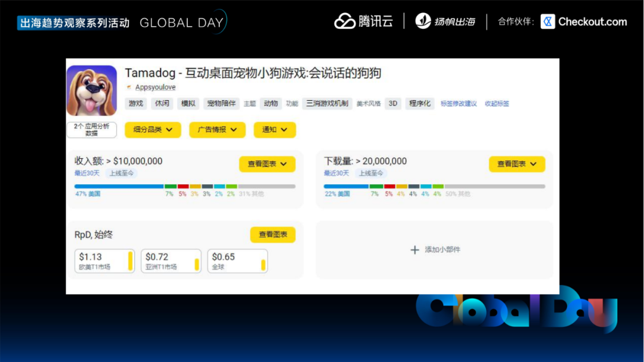Click the 出海趋势观察系列活动 banner label
The width and height of the screenshot is (644, 362).
pos(75,23)
